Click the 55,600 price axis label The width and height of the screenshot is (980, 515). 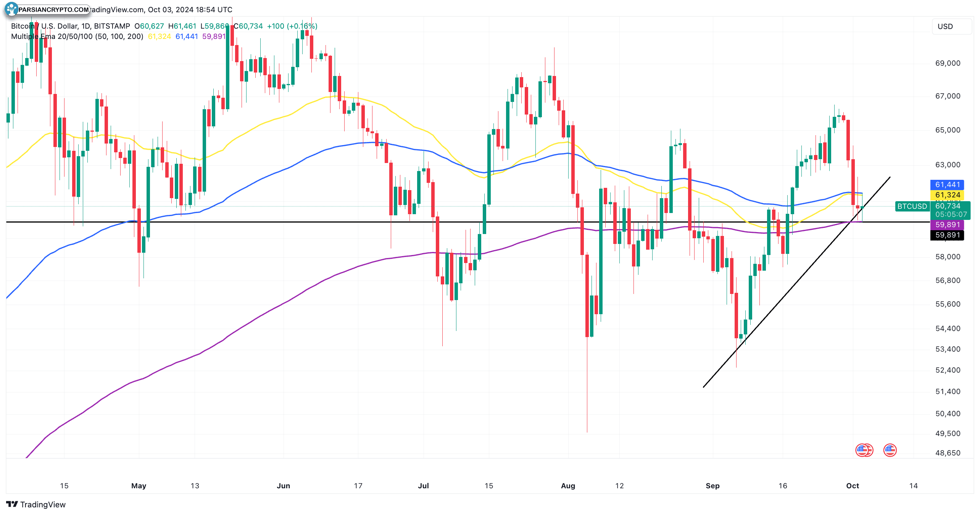(948, 304)
